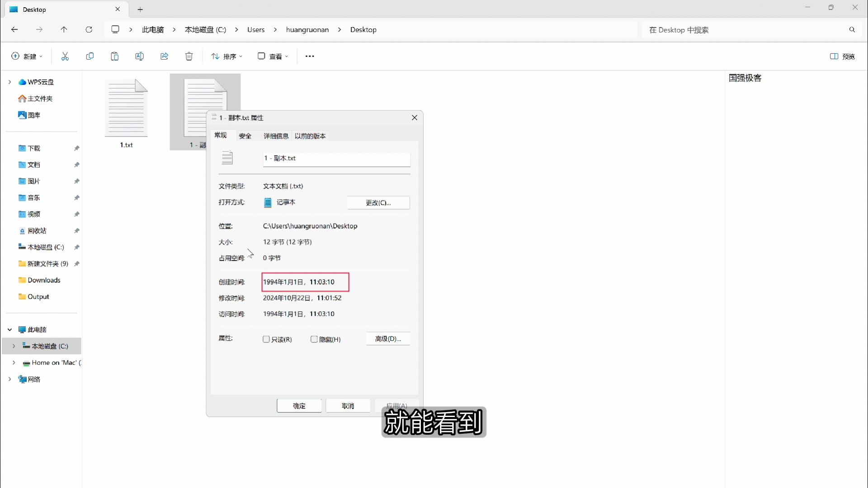This screenshot has width=868, height=488.
Task: Toggle WPS云盘 sidebar item
Action: (x=9, y=82)
